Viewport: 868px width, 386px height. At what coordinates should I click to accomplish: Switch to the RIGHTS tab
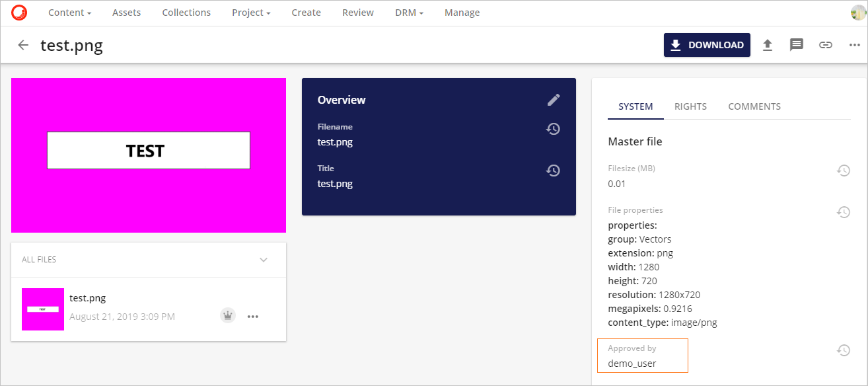coord(690,106)
